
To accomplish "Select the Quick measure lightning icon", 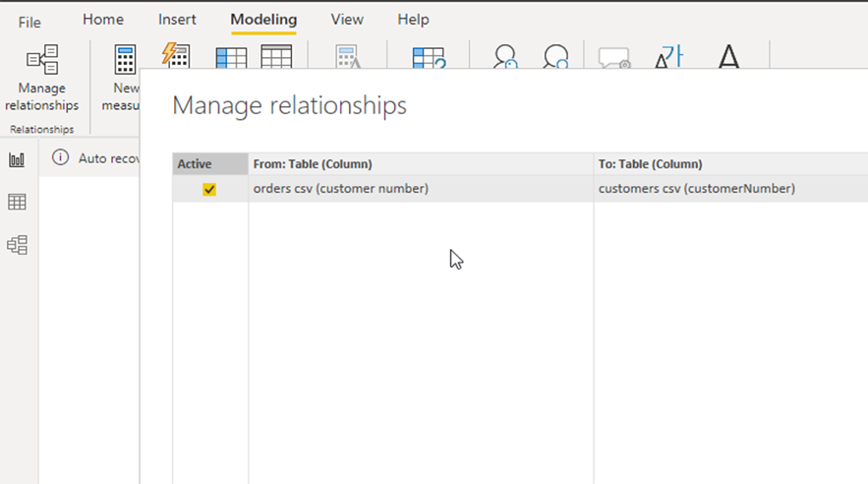I will pyautogui.click(x=176, y=56).
